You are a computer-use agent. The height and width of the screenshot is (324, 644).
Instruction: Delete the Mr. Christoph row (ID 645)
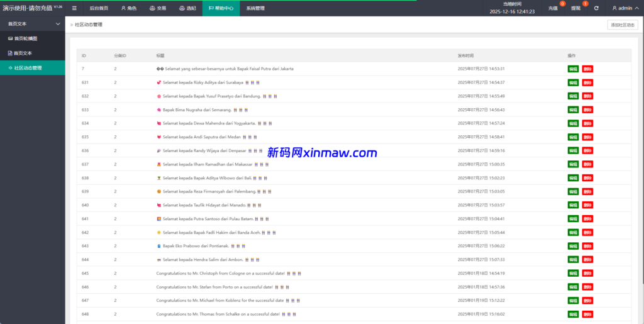(x=587, y=273)
